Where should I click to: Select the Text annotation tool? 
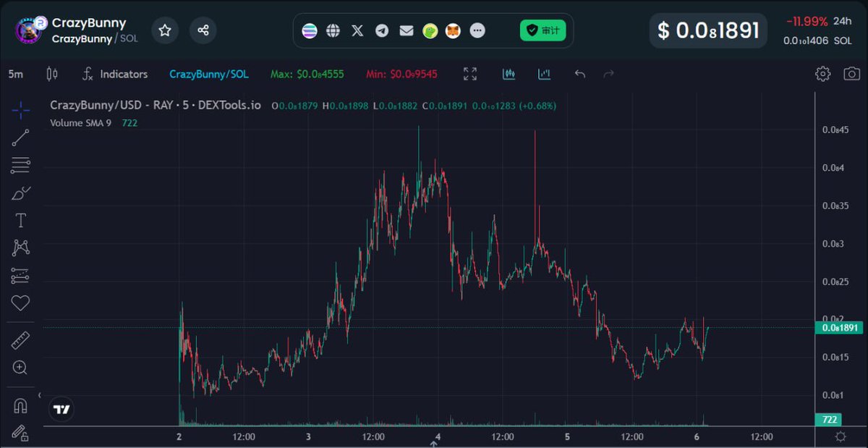(x=21, y=221)
